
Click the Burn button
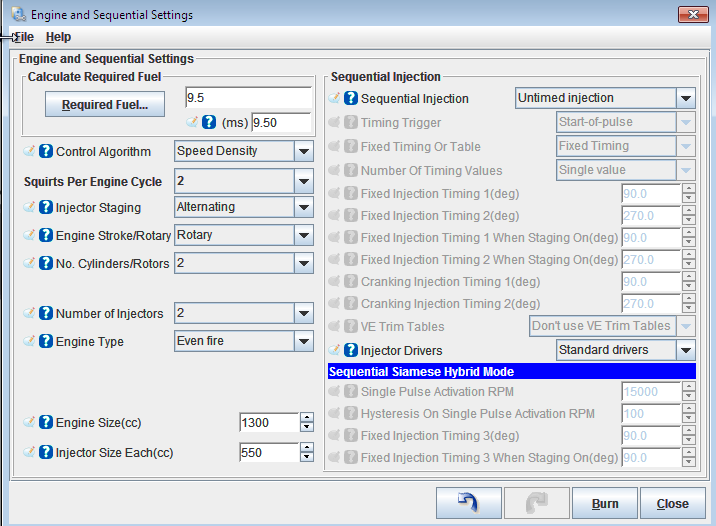coord(605,503)
